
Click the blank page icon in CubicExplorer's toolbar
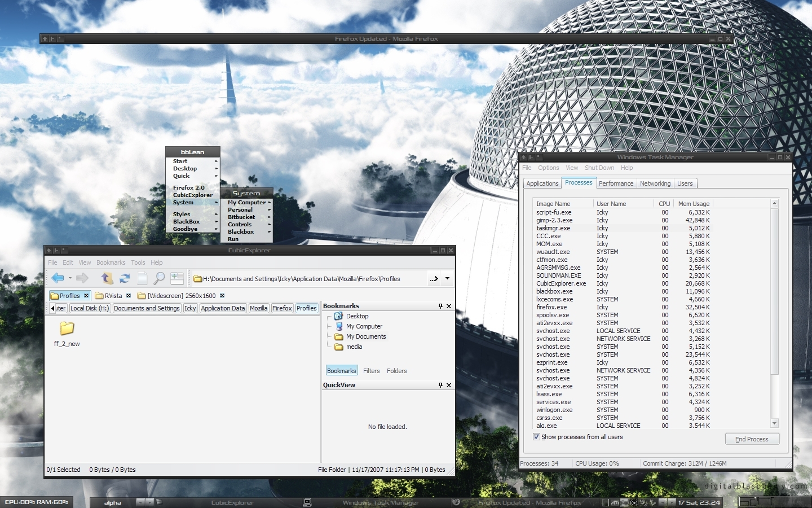[x=142, y=278]
